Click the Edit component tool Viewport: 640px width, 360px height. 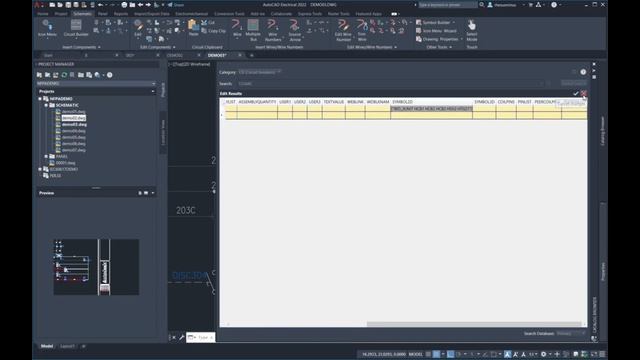[138, 28]
